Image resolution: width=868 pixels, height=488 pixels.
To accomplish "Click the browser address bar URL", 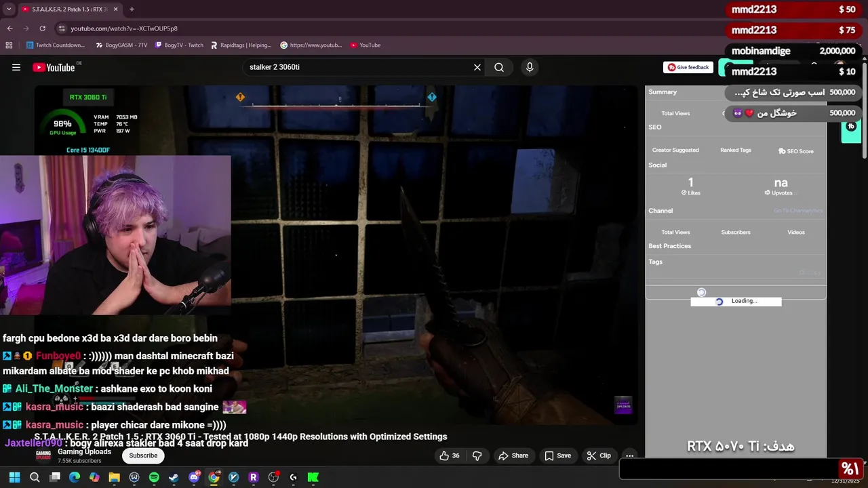I will [124, 28].
